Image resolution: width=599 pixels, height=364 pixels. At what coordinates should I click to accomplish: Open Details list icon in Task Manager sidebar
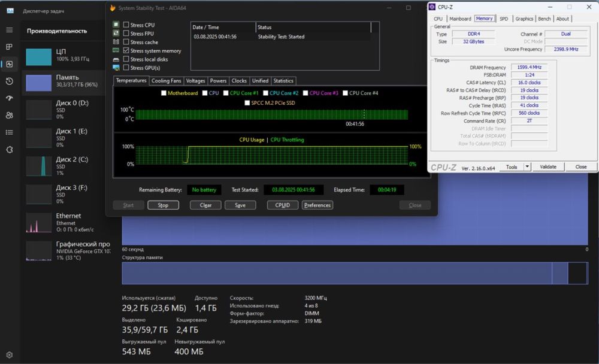point(10,132)
